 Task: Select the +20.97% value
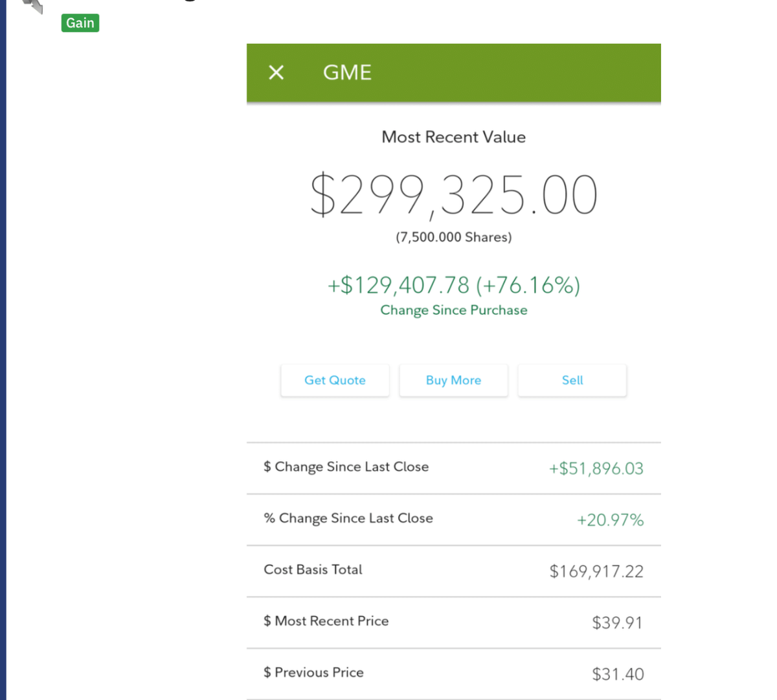point(610,520)
